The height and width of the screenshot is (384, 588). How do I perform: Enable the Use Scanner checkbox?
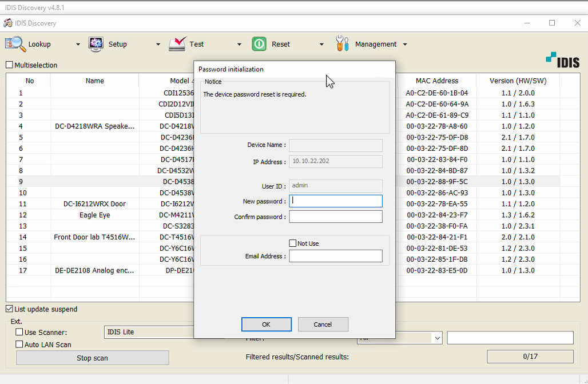[19, 332]
